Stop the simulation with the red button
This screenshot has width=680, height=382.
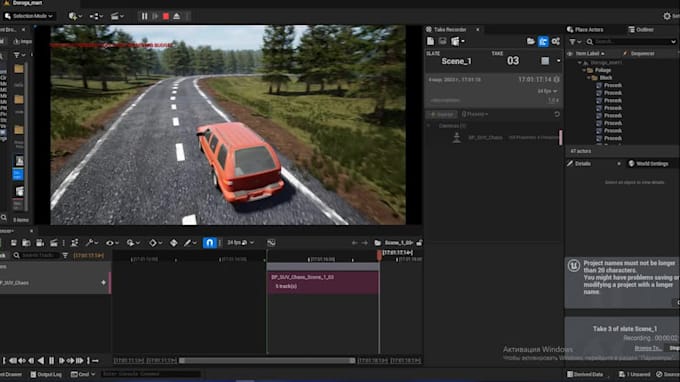tap(166, 16)
